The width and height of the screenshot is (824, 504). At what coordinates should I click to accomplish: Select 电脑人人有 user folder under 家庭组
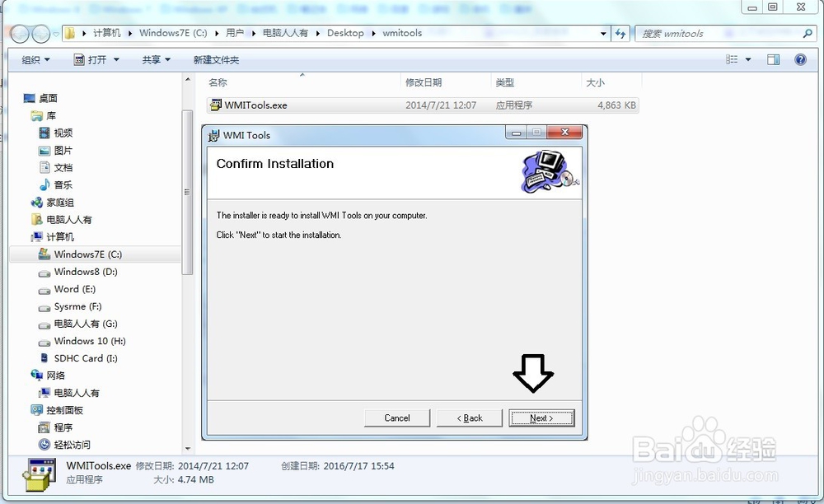pos(69,219)
